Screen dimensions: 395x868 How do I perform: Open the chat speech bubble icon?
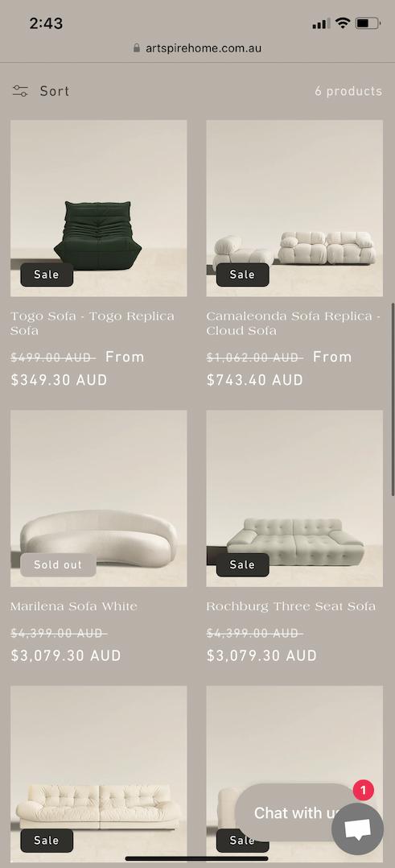tap(357, 829)
